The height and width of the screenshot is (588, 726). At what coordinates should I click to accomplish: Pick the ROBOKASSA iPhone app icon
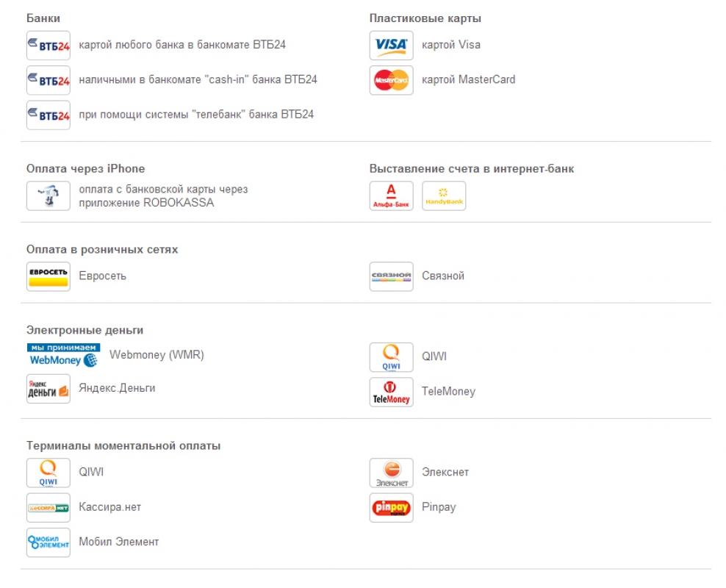pyautogui.click(x=48, y=196)
